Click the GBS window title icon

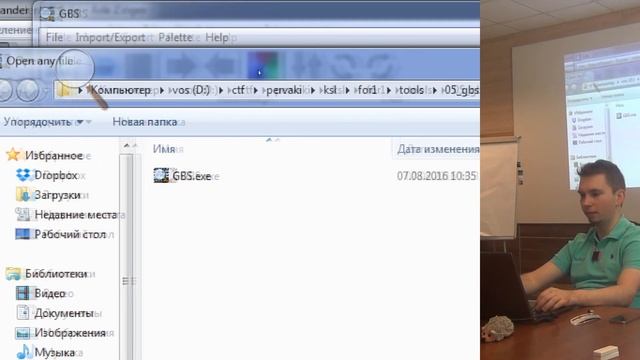point(47,13)
